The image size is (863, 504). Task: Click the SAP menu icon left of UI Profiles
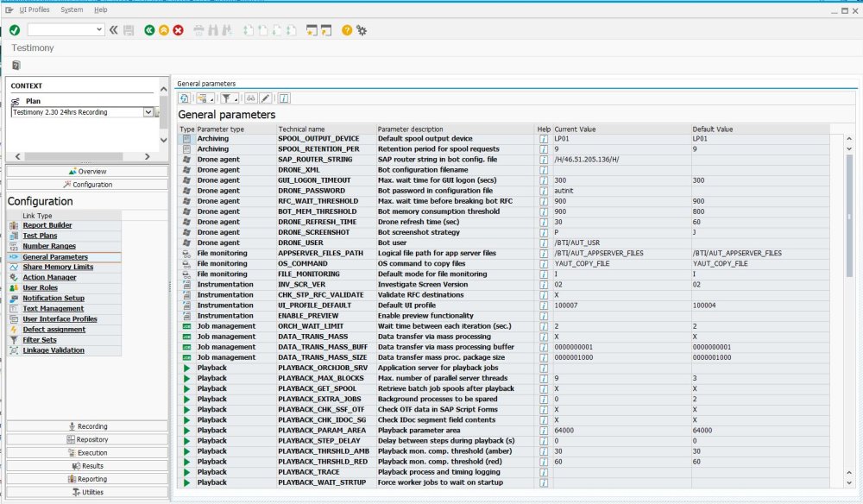coord(9,9)
